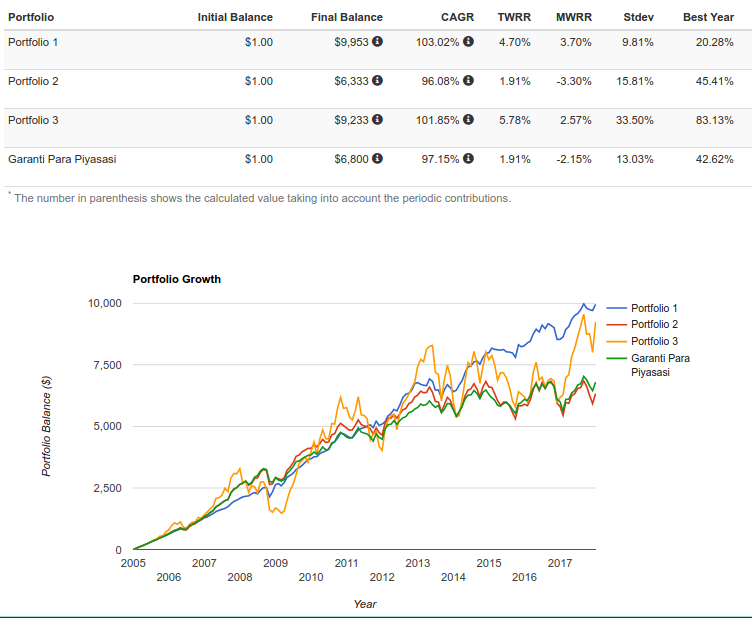Click the Portfolio column header
Viewport: 752px width, 618px height.
(31, 17)
